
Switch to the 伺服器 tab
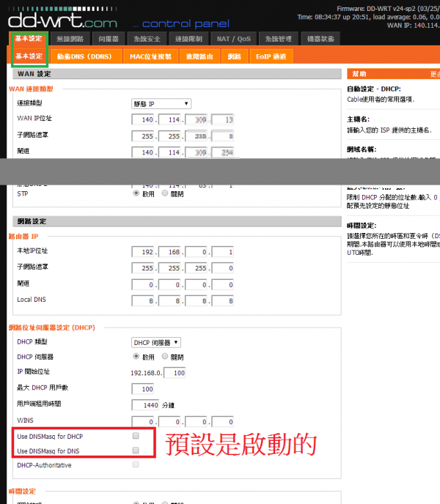click(x=109, y=38)
